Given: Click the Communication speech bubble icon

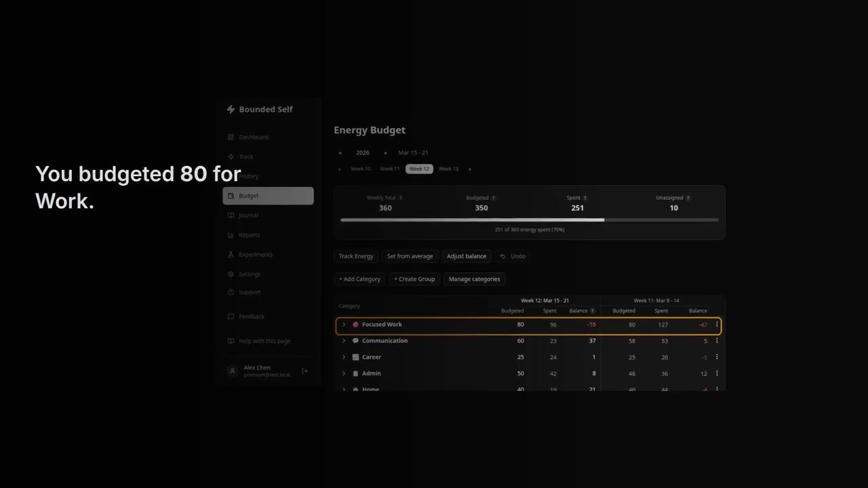Looking at the screenshot, I should click(355, 341).
